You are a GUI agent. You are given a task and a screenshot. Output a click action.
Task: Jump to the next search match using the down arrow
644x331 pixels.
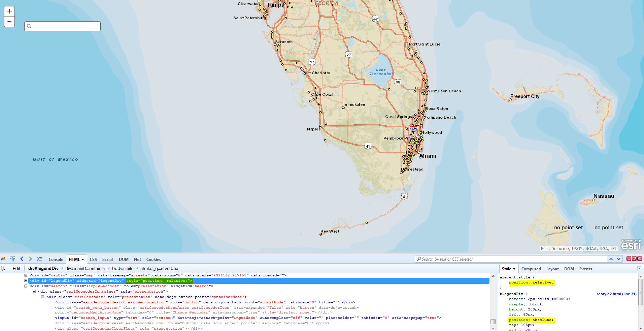(619, 259)
